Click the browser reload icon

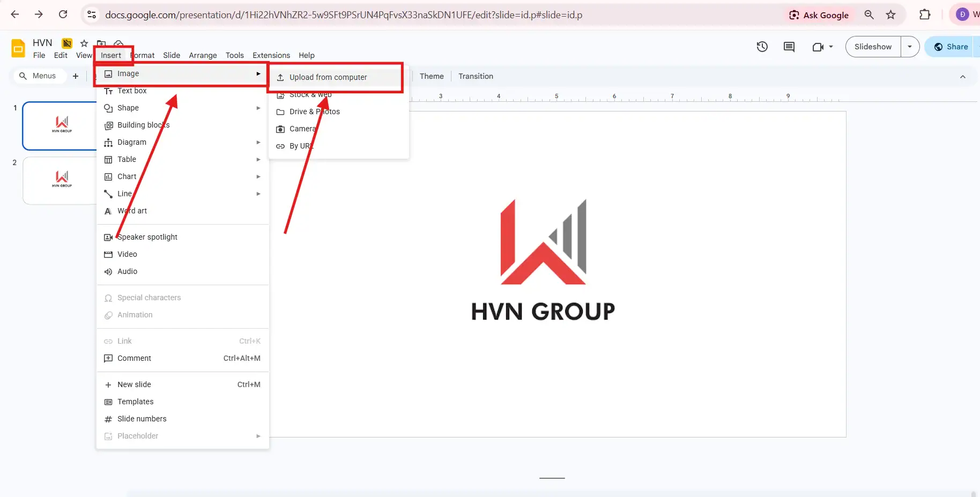coord(63,14)
